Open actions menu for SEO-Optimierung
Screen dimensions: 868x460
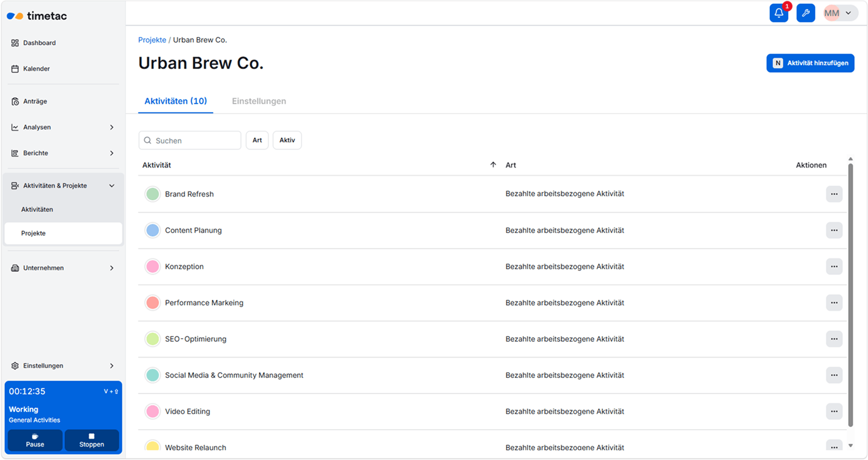[834, 339]
